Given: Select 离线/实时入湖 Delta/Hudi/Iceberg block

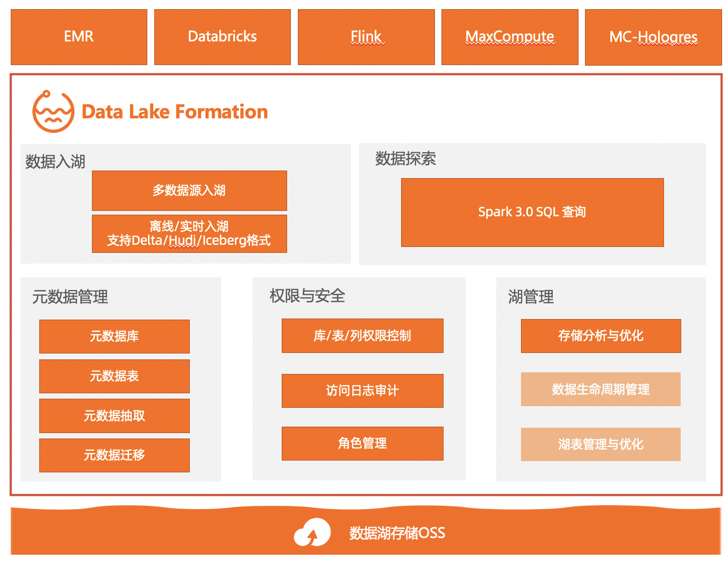Looking at the screenshot, I should pyautogui.click(x=189, y=234).
